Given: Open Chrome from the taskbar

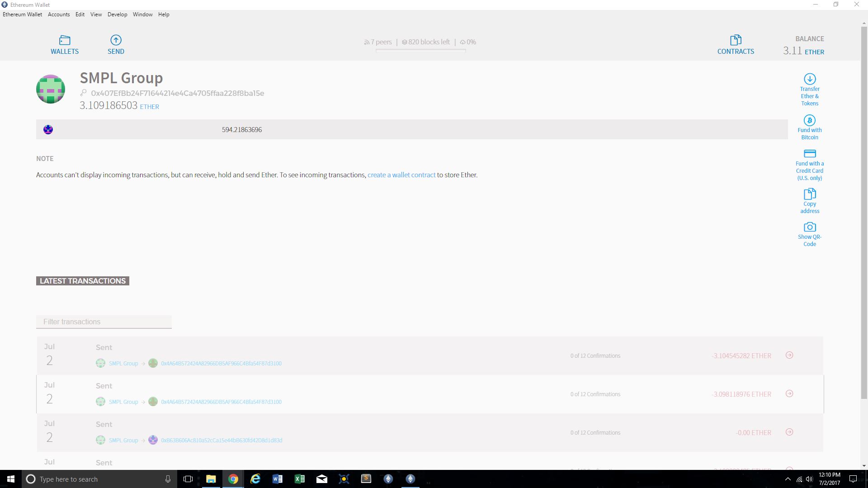Looking at the screenshot, I should point(233,479).
